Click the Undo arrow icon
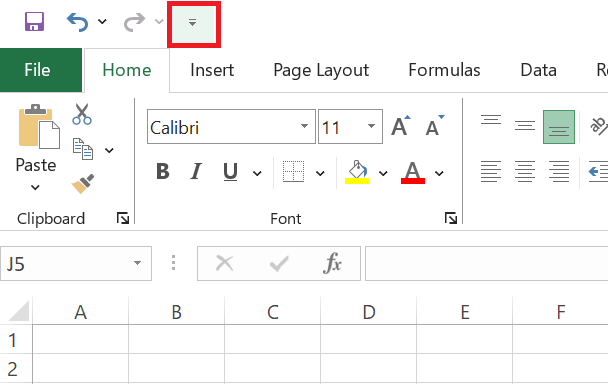The width and height of the screenshot is (608, 384). (77, 22)
